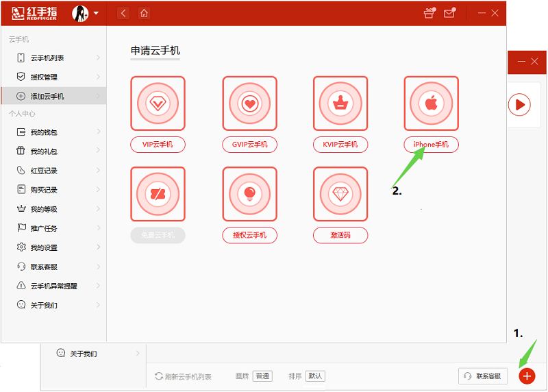The height and width of the screenshot is (392, 548).
Task: Click red plus add button in back window
Action: (x=527, y=376)
